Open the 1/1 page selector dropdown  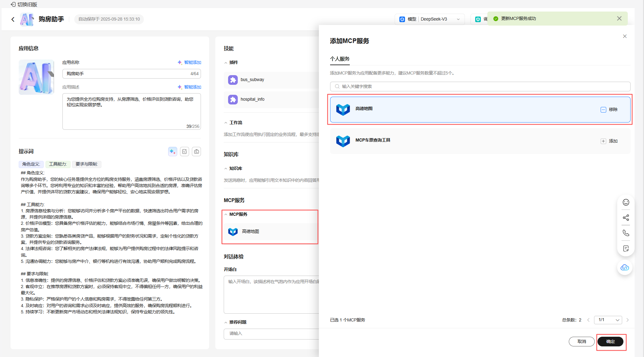coord(608,320)
